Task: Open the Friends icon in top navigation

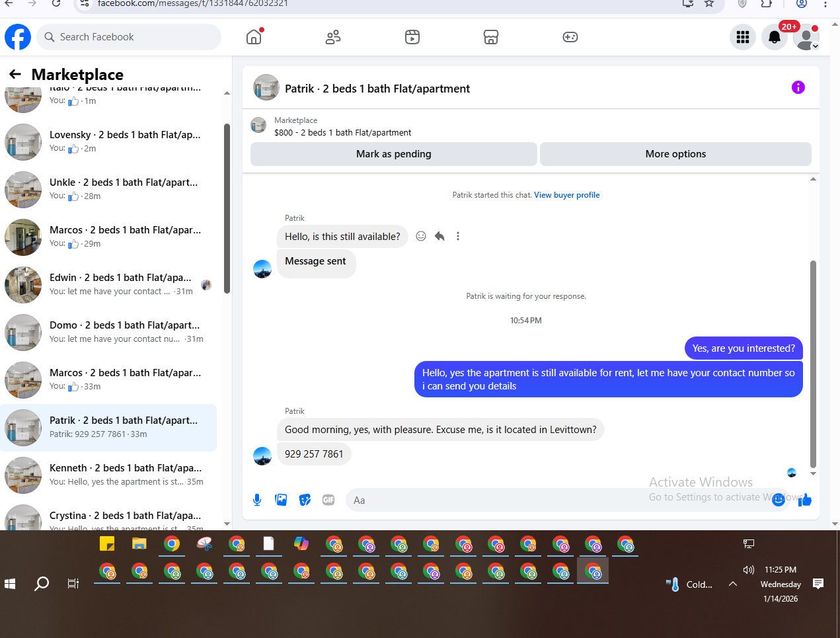Action: tap(333, 37)
